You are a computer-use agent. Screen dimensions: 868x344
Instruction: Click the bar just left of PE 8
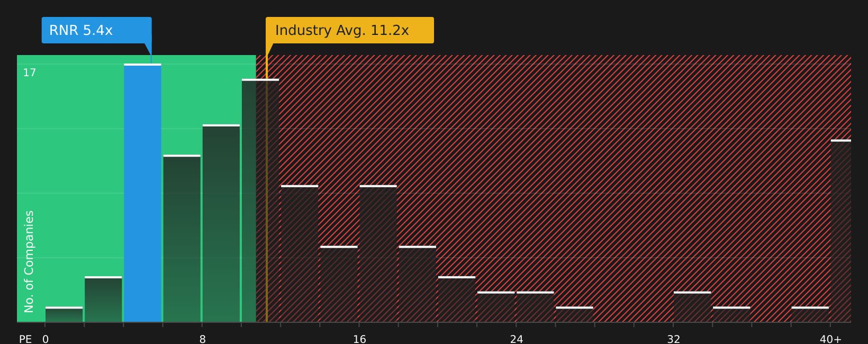(182, 238)
